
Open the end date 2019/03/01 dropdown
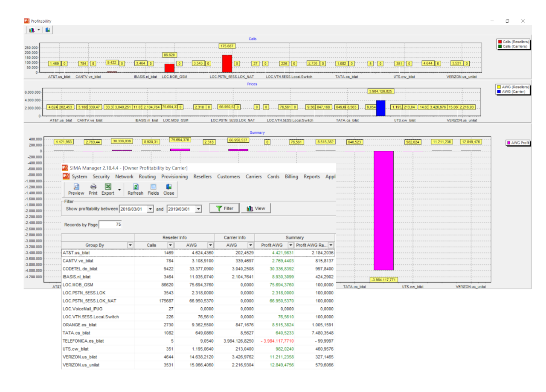point(198,209)
